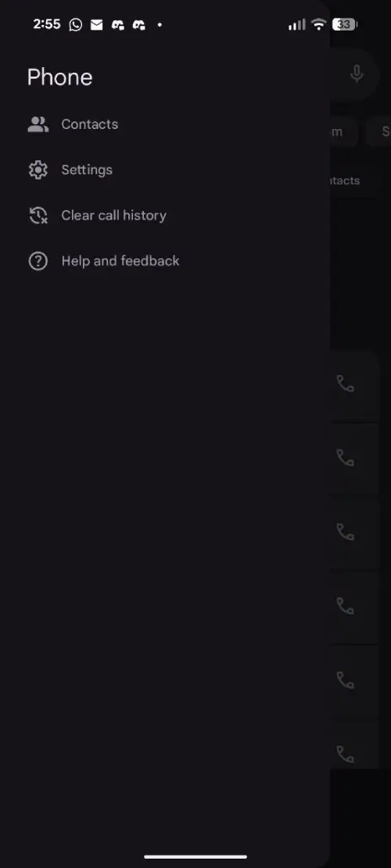391x868 pixels.
Task: Tap the microphone voice search icon
Action: pyautogui.click(x=357, y=73)
